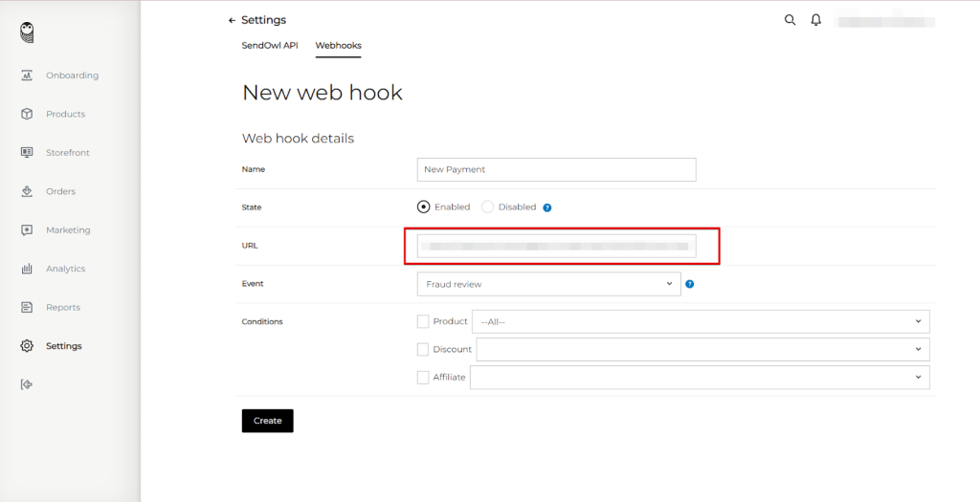Viewport: 980px width, 502px height.
Task: Click the Products box icon
Action: 27,114
